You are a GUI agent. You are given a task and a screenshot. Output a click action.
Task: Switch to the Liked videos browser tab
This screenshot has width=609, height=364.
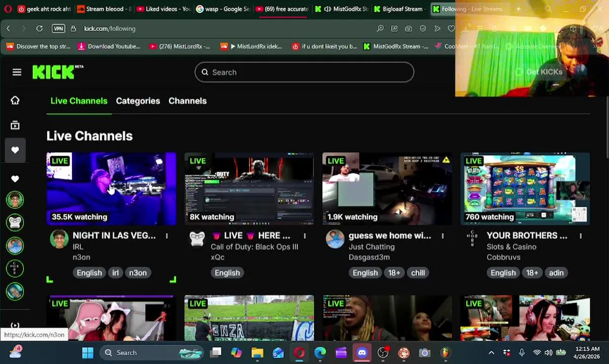coord(163,9)
